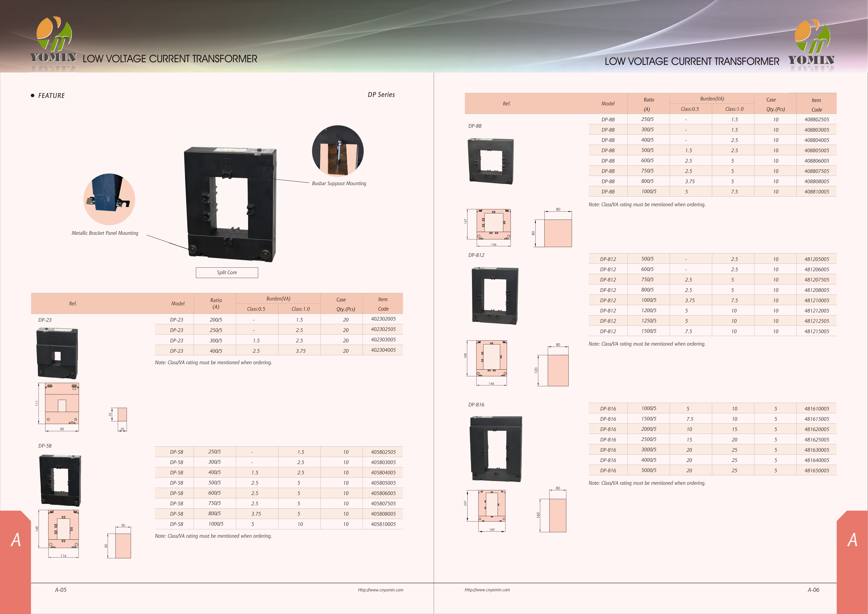Select ratio 5000/5 in the DP-816 table

point(649,470)
